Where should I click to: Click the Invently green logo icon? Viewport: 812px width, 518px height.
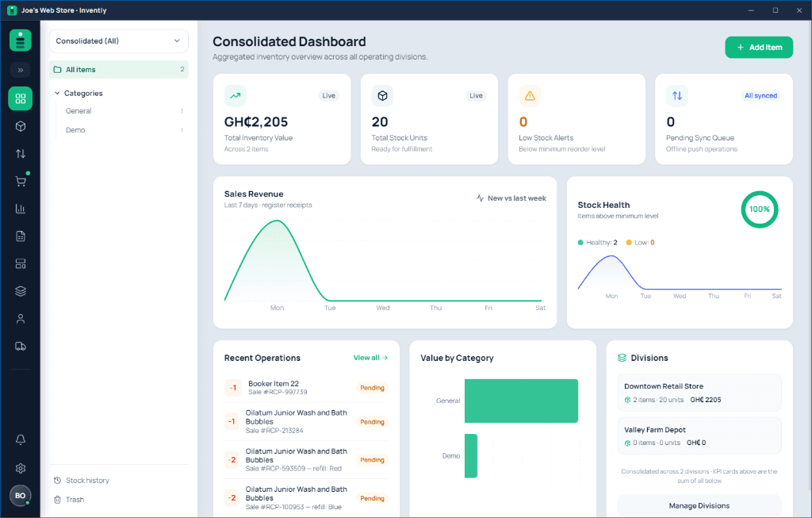[x=20, y=40]
